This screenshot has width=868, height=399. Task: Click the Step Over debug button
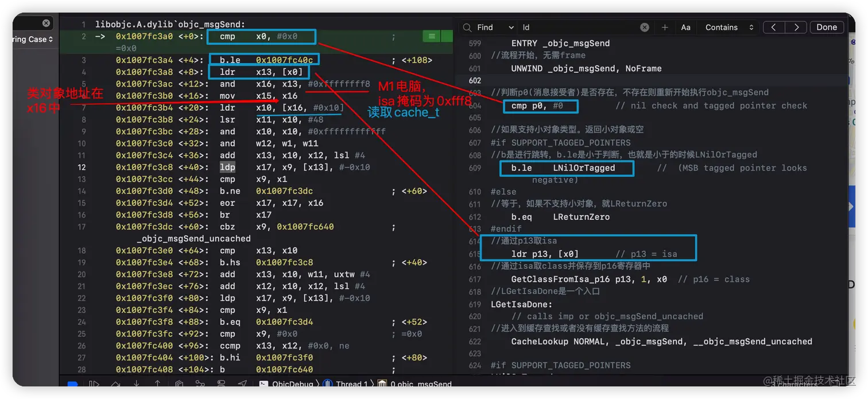point(115,384)
